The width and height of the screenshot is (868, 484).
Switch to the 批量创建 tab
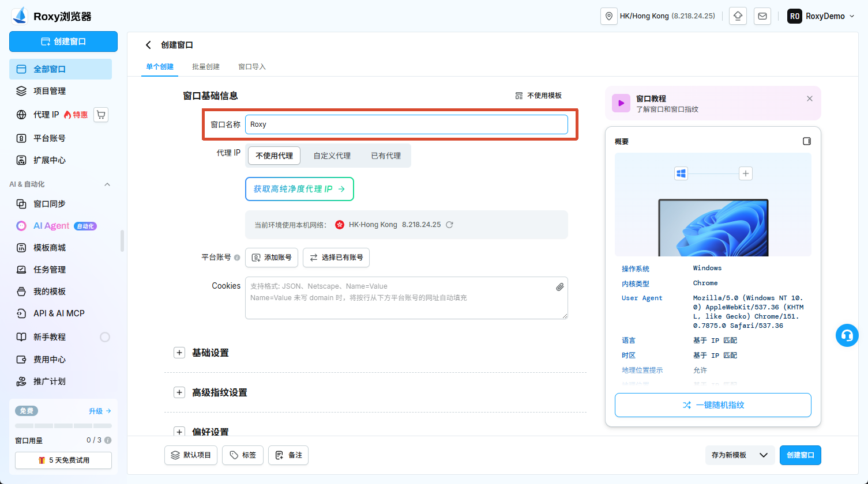(x=206, y=67)
